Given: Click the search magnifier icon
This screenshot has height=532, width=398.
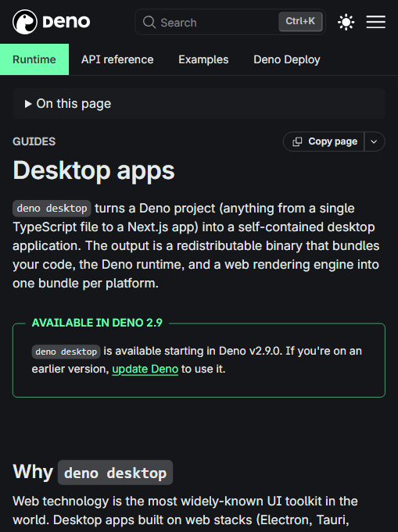Looking at the screenshot, I should tap(149, 23).
